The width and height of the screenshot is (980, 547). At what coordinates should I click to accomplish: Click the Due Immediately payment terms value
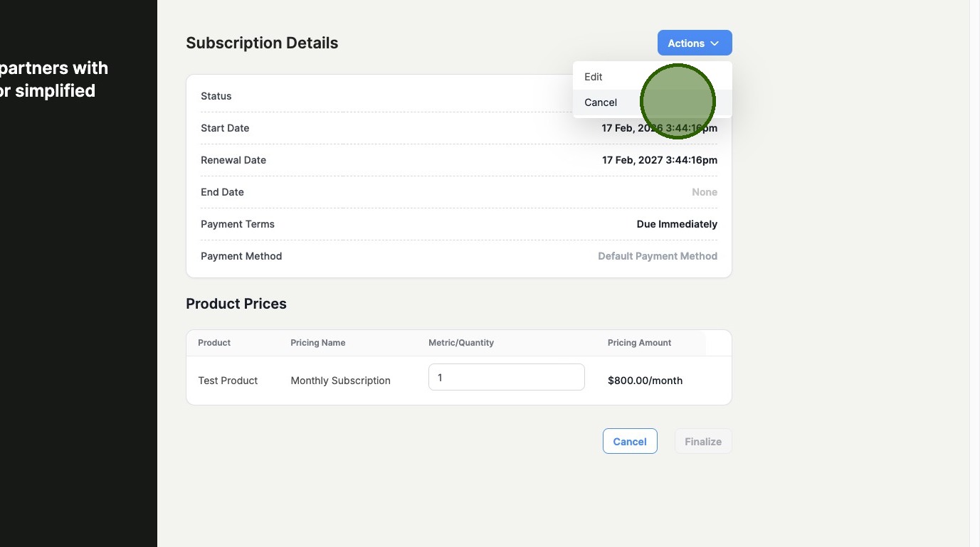point(676,224)
